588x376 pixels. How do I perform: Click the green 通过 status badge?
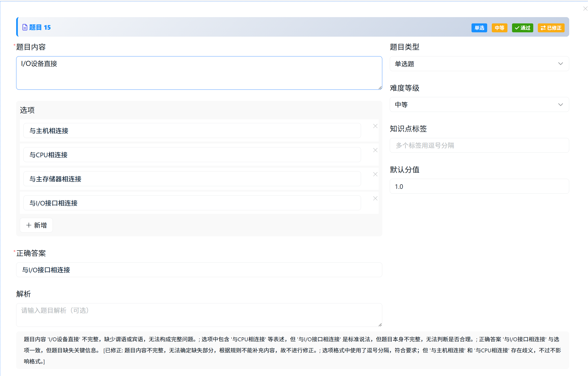tap(522, 28)
